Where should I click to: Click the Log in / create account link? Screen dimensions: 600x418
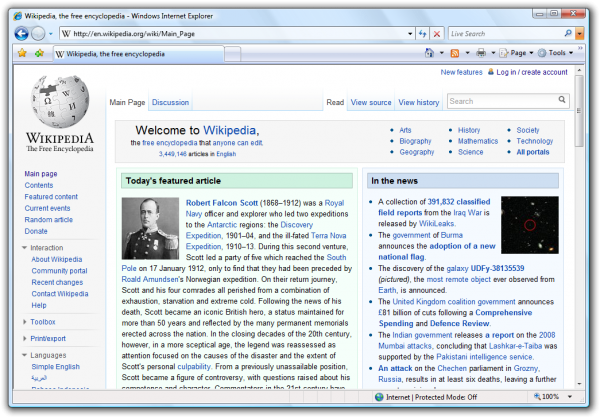pos(532,72)
